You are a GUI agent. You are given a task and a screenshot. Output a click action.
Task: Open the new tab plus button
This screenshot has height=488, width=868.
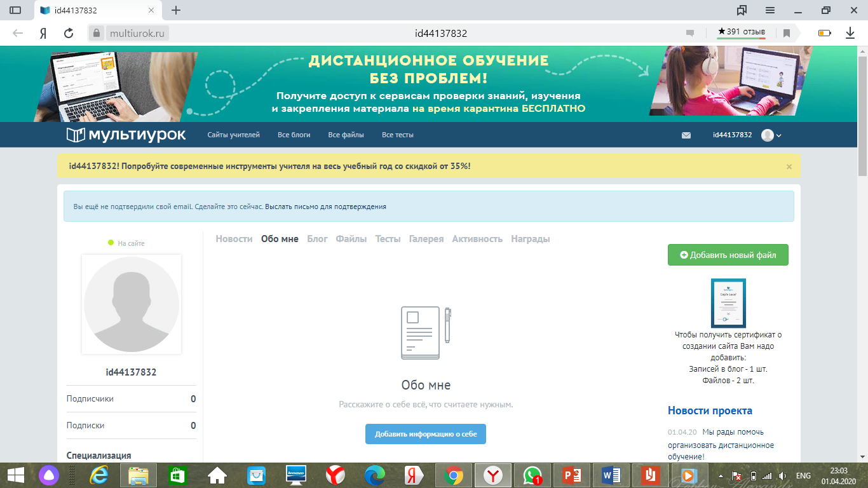click(176, 10)
